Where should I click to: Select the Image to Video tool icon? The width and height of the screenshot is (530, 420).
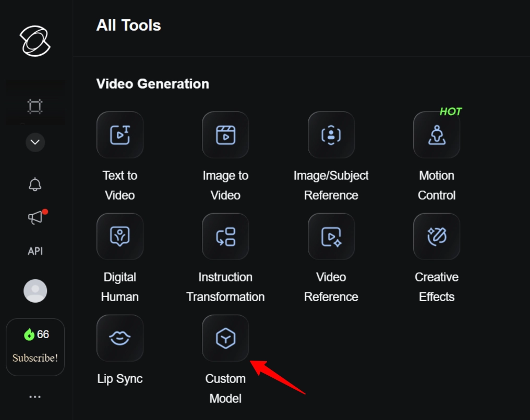225,135
